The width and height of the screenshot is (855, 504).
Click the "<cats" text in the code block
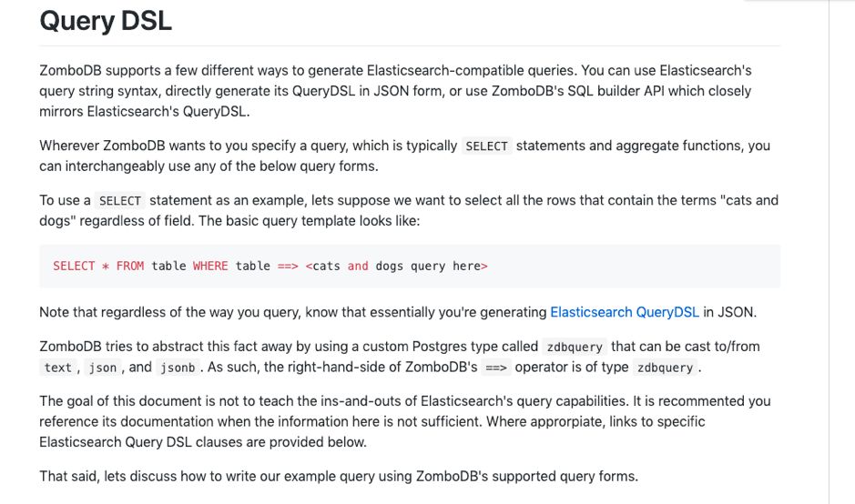pos(323,266)
